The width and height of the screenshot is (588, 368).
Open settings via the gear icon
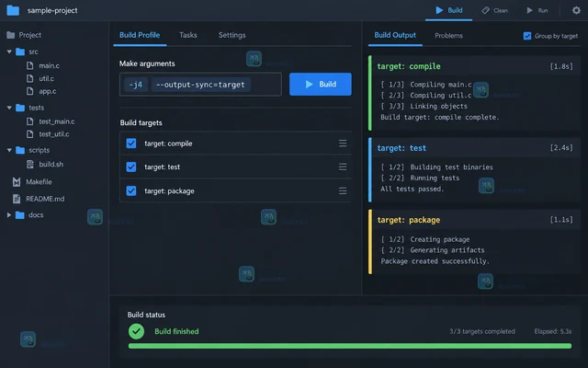pos(576,10)
